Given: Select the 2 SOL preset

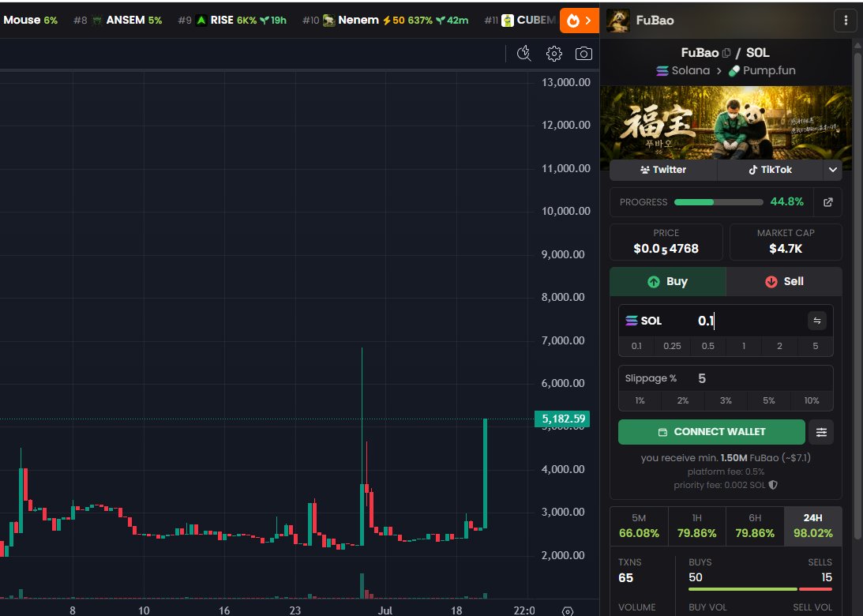Looking at the screenshot, I should coord(779,346).
